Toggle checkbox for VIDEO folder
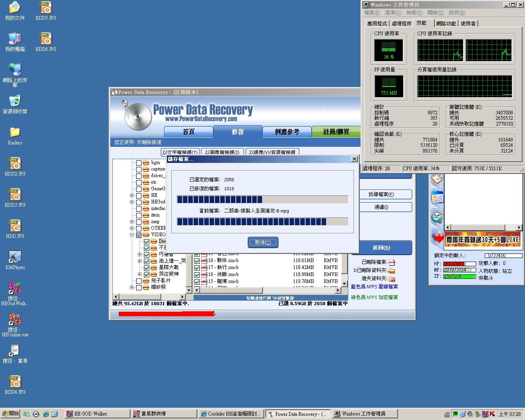525x420 pixels. (x=139, y=235)
